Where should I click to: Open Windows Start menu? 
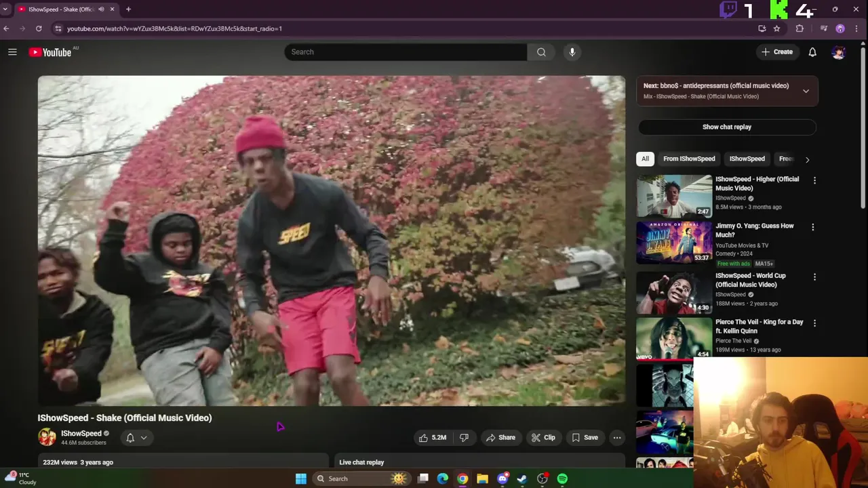(301, 479)
